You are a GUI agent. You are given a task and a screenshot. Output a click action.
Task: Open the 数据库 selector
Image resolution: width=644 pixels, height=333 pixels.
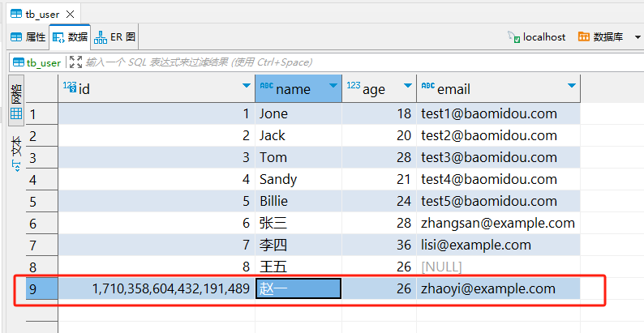pos(600,37)
